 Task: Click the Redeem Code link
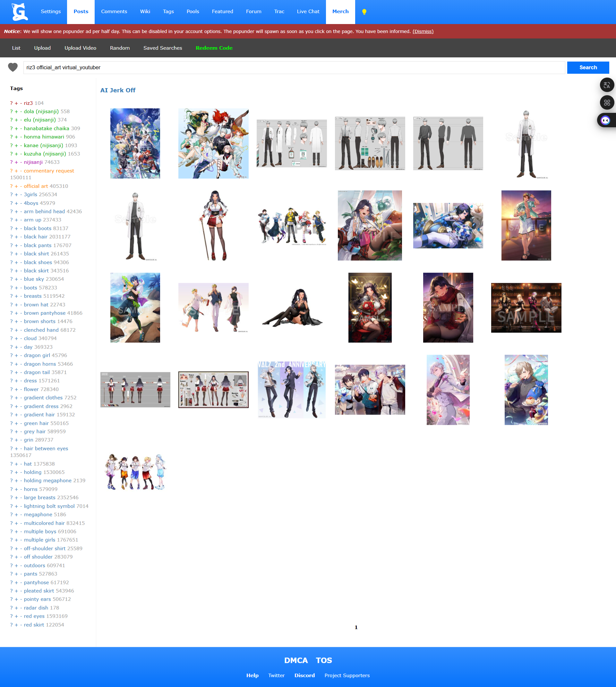point(214,48)
